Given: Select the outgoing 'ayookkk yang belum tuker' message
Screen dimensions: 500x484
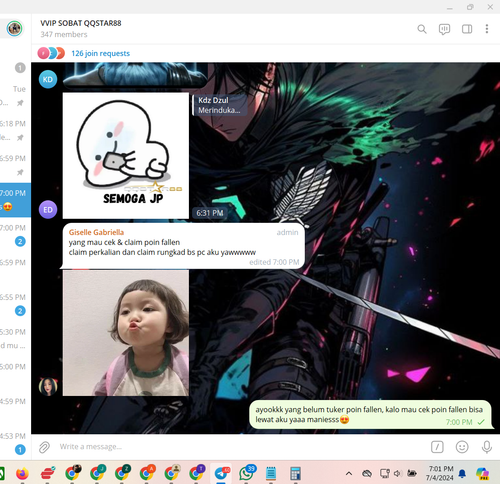Looking at the screenshot, I should point(372,415).
